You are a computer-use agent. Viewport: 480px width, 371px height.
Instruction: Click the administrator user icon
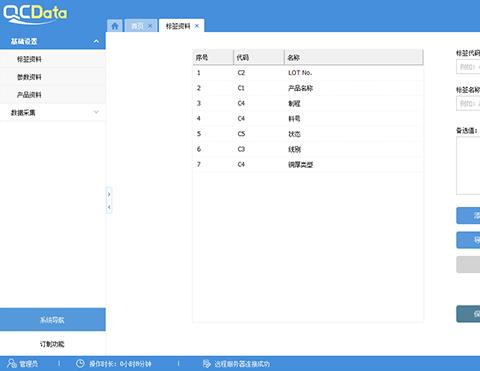(12, 363)
